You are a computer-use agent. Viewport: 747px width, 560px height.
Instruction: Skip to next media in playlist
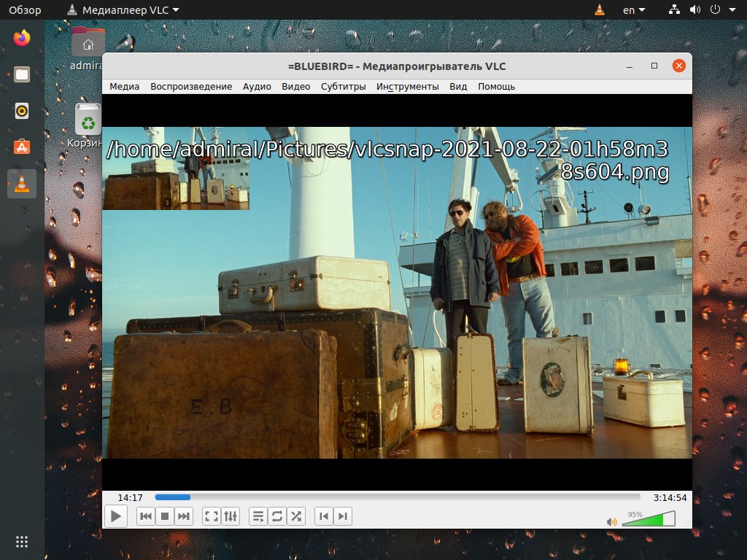pos(183,516)
